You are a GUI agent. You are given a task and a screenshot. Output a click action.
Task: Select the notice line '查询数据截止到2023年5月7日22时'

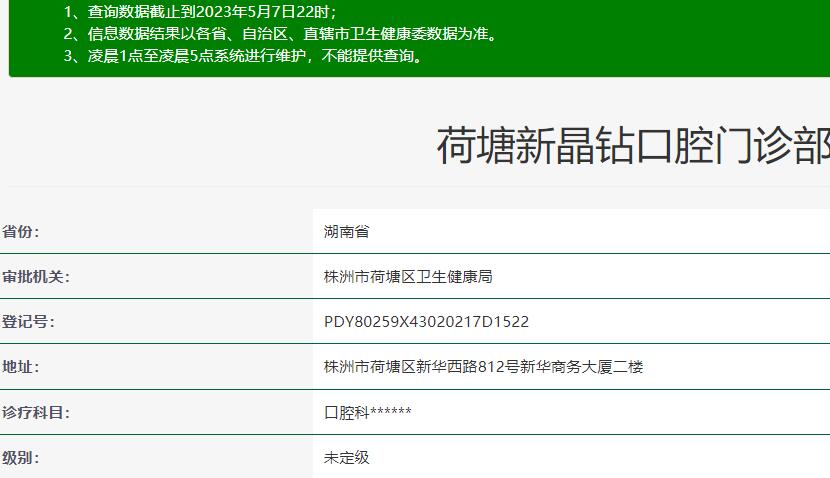coord(200,12)
